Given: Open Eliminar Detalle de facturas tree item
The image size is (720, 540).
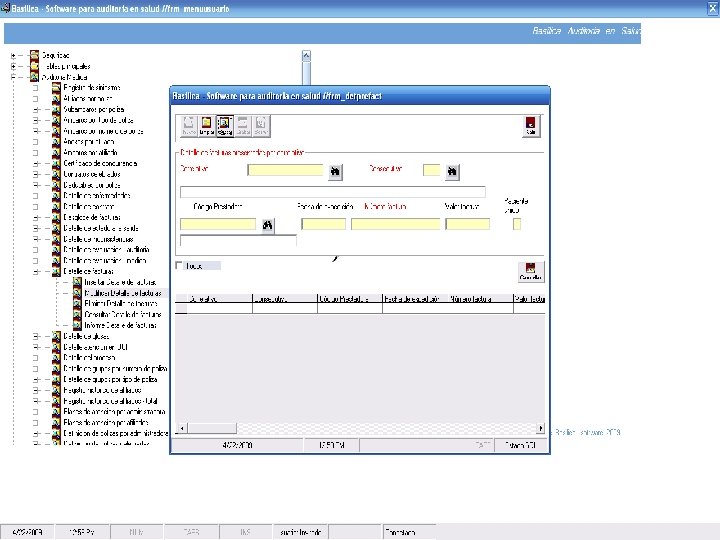Looking at the screenshot, I should [x=121, y=304].
